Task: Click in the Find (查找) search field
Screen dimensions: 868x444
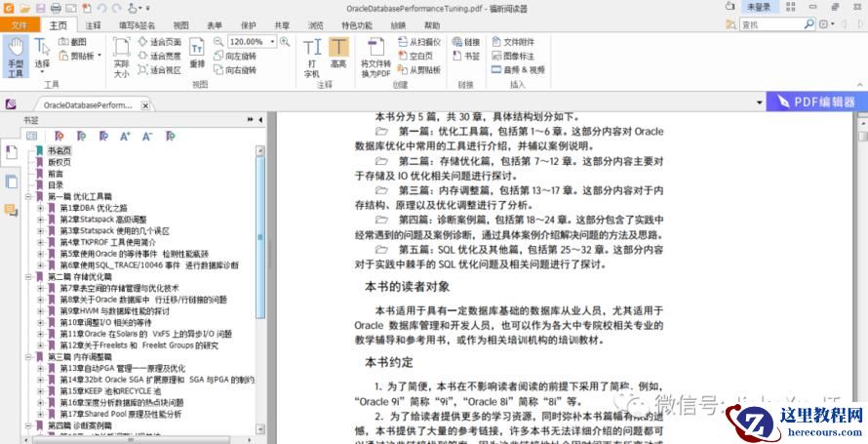Action: (x=771, y=24)
